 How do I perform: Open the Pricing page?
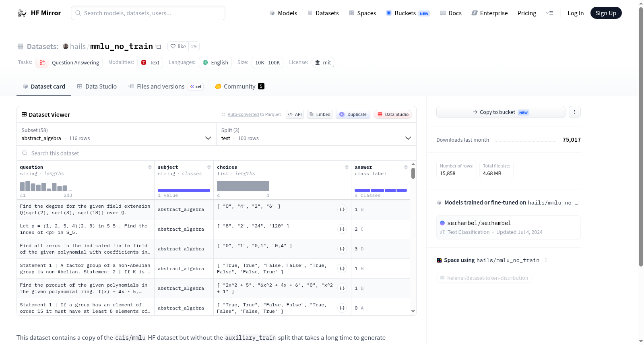point(527,13)
